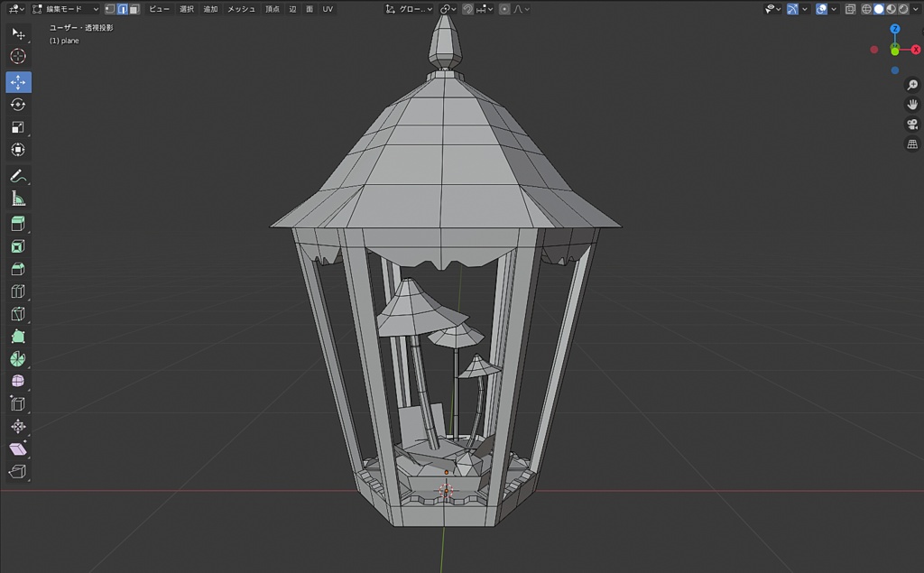The image size is (924, 573).
Task: Select the Extrude Region tool
Action: 18,224
